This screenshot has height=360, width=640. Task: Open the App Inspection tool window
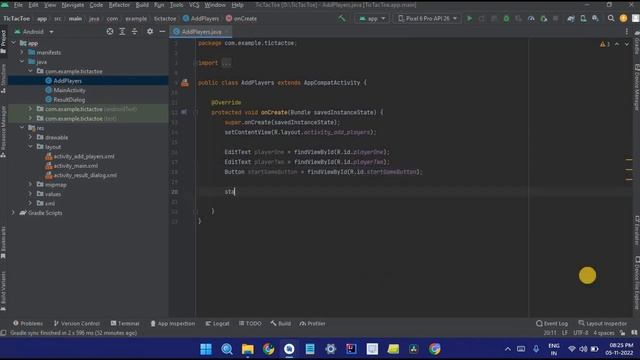(x=172, y=323)
